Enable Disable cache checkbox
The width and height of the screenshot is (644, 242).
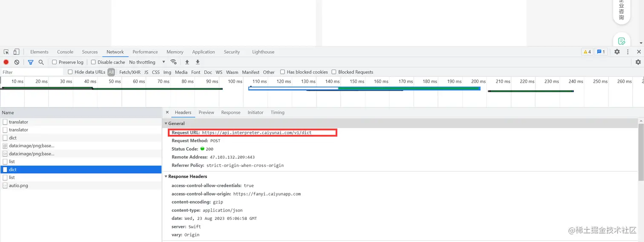[x=93, y=62]
